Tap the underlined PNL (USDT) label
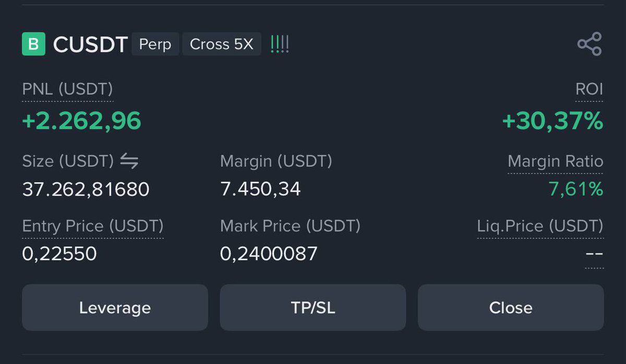 [x=67, y=90]
